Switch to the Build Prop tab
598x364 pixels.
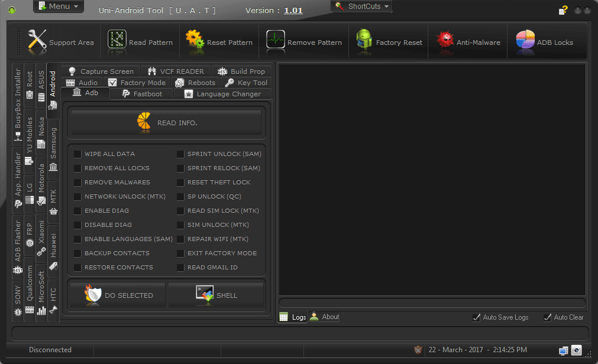(241, 71)
